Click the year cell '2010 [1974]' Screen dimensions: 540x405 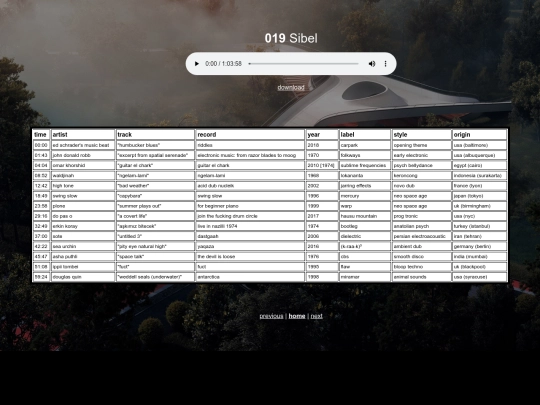pyautogui.click(x=322, y=165)
